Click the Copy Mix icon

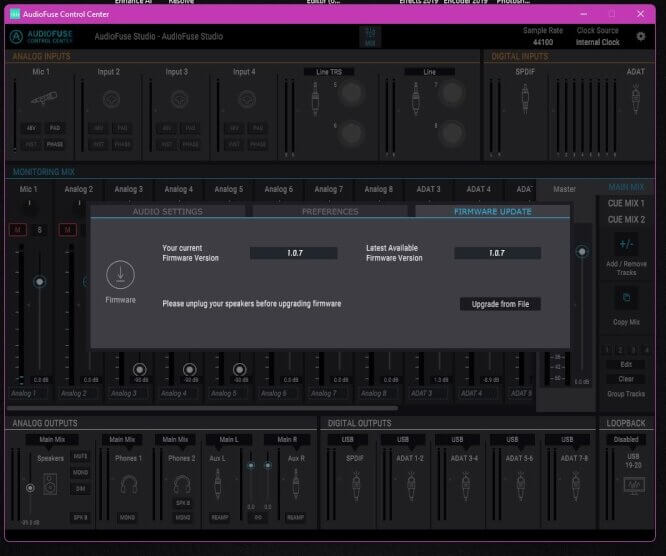tap(626, 298)
